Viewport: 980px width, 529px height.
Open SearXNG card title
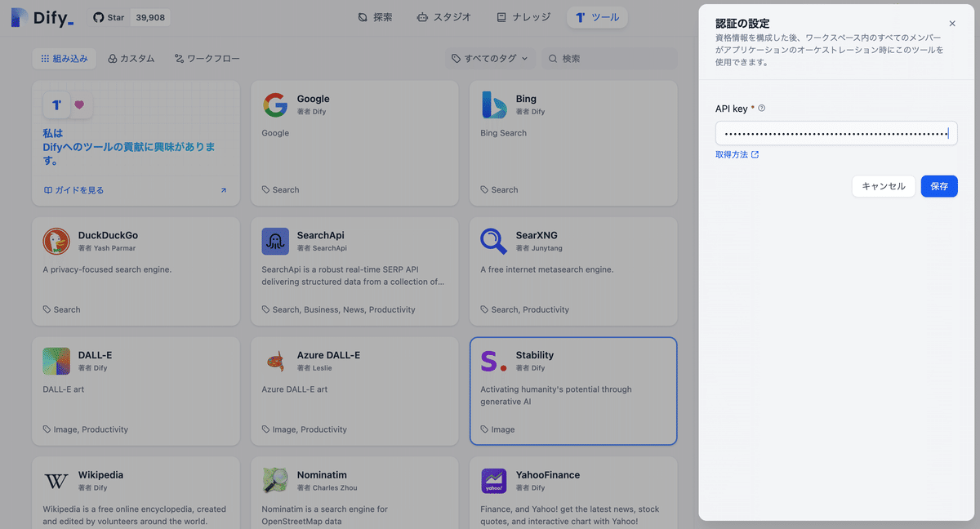[537, 235]
